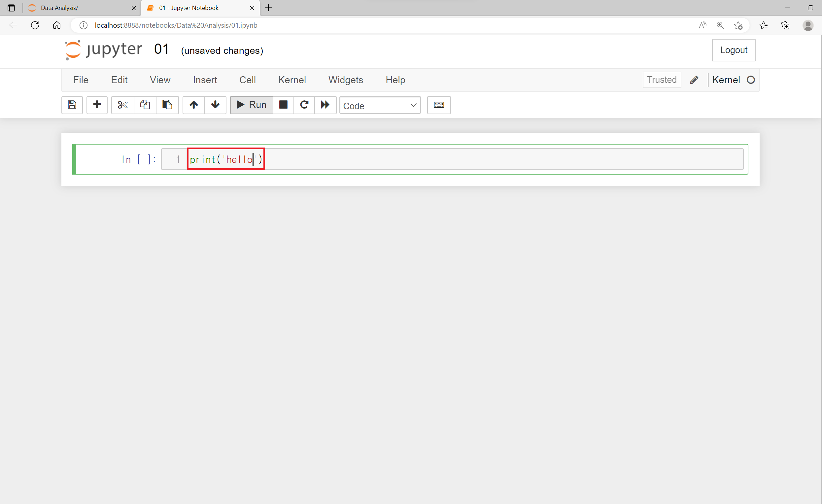Click the Logout button
The height and width of the screenshot is (504, 822).
733,50
